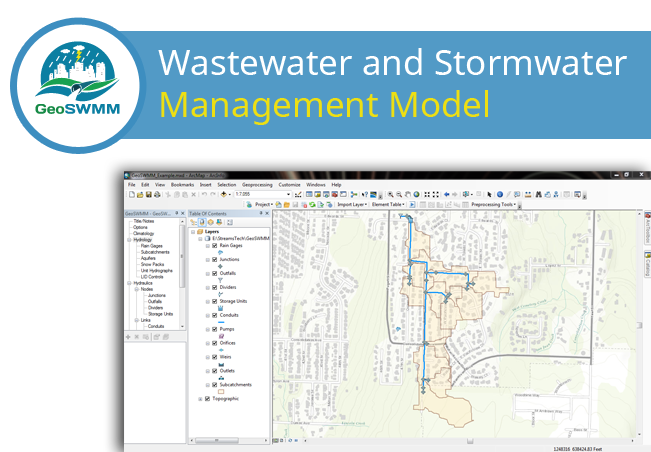Toggle the Outfalls layer checkbox
The image size is (651, 452).
(215, 274)
